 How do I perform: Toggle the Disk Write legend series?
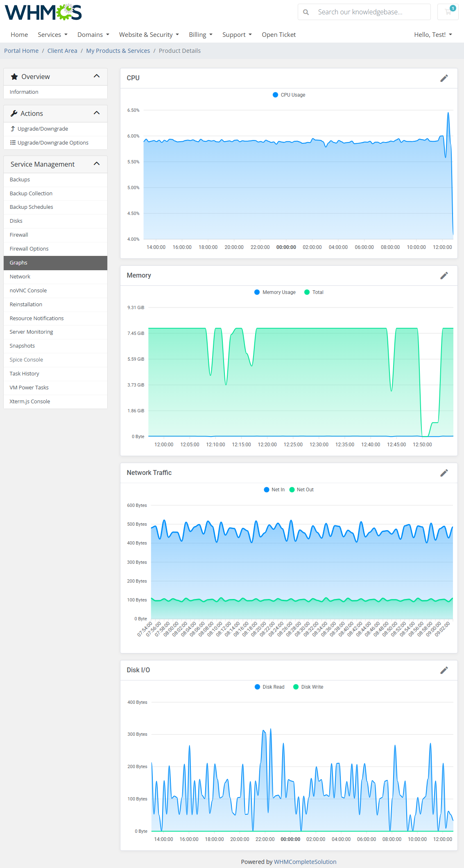(308, 687)
